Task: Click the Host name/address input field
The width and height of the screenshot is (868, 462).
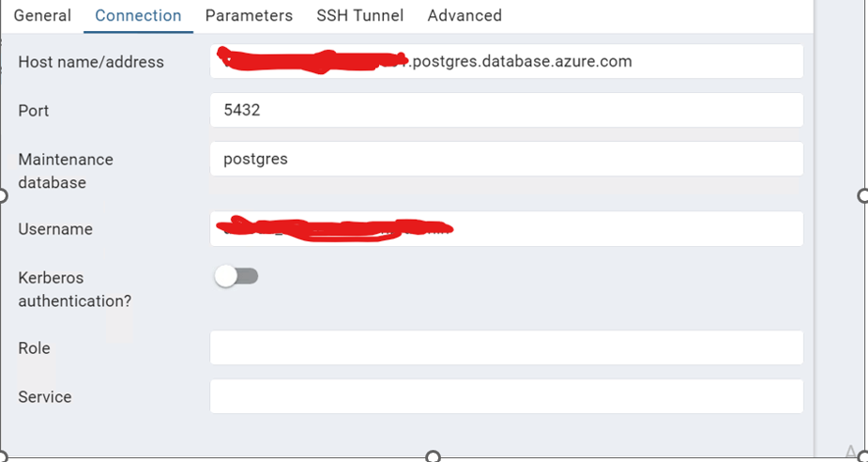Action: (x=507, y=61)
